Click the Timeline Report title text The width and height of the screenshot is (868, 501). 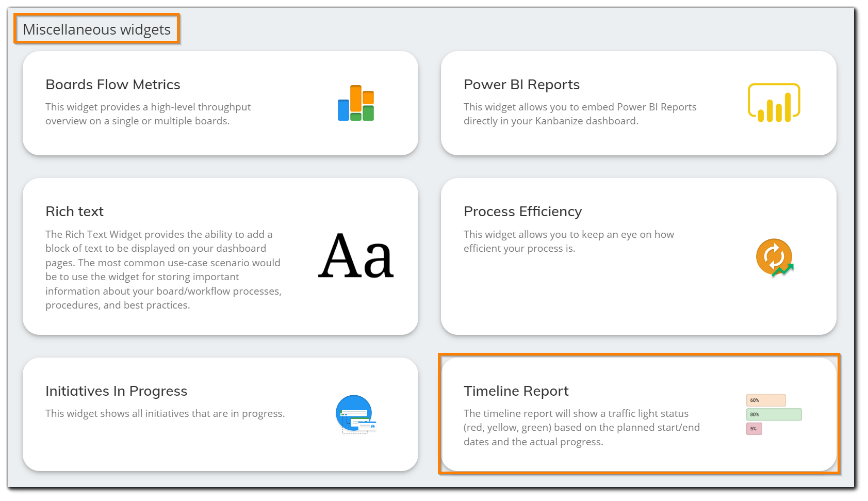516,391
